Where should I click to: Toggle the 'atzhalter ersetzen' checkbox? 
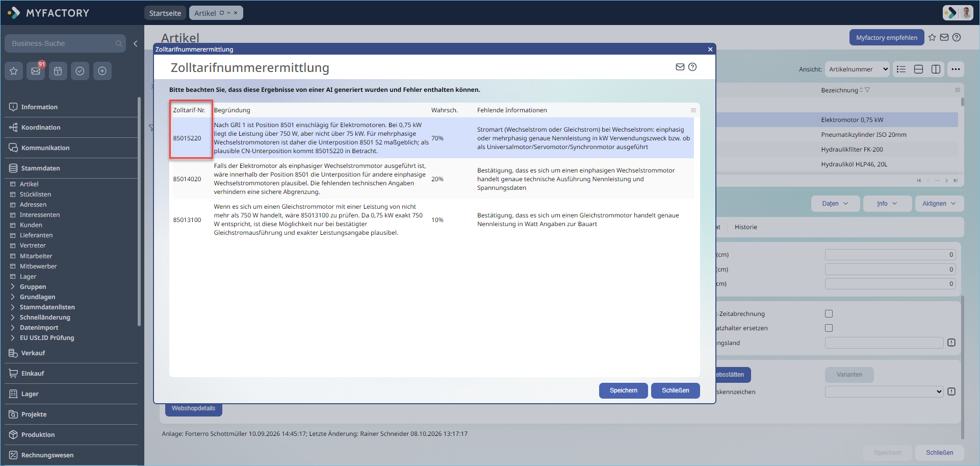(829, 328)
